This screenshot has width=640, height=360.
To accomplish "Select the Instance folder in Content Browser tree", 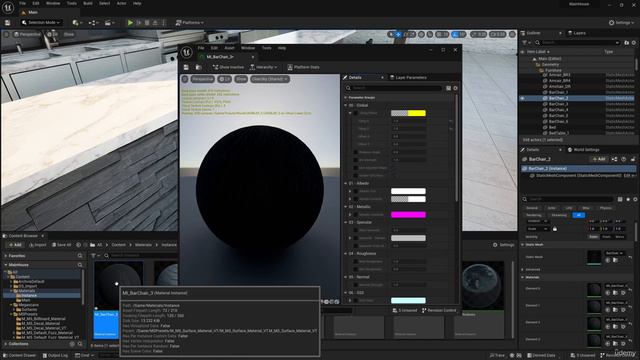I will click(29, 296).
